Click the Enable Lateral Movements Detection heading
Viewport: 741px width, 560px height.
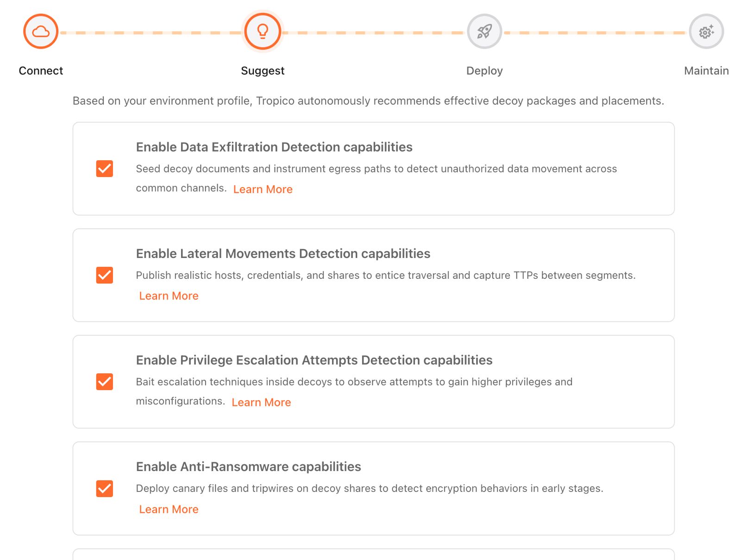283,254
